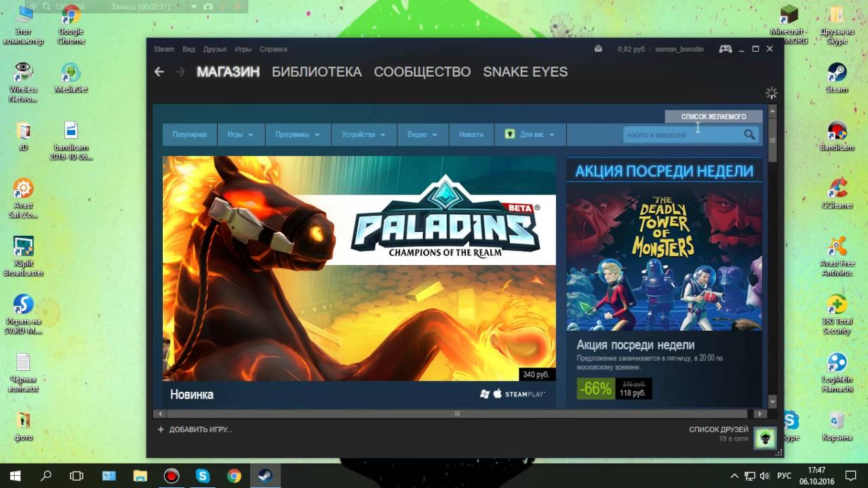Expand the Программы dropdown
Viewport: 868px width, 488px height.
298,135
